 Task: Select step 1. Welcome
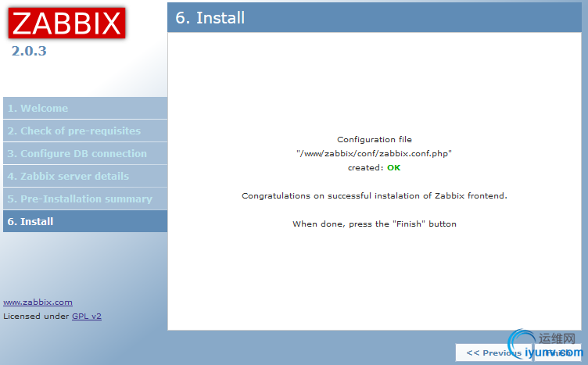click(85, 109)
